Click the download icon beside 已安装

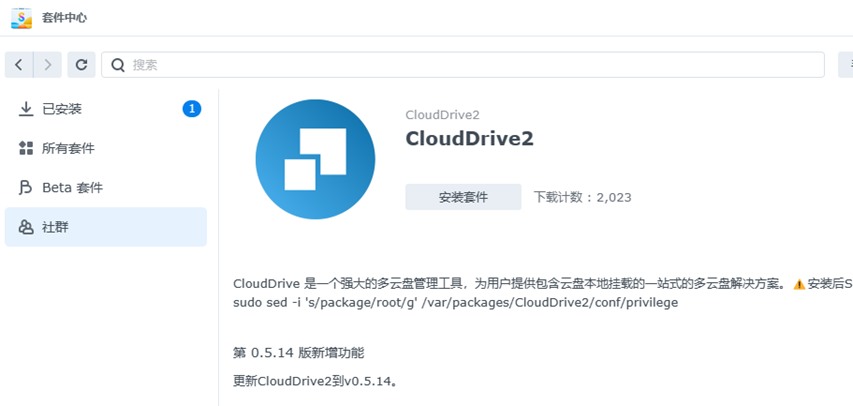point(26,109)
